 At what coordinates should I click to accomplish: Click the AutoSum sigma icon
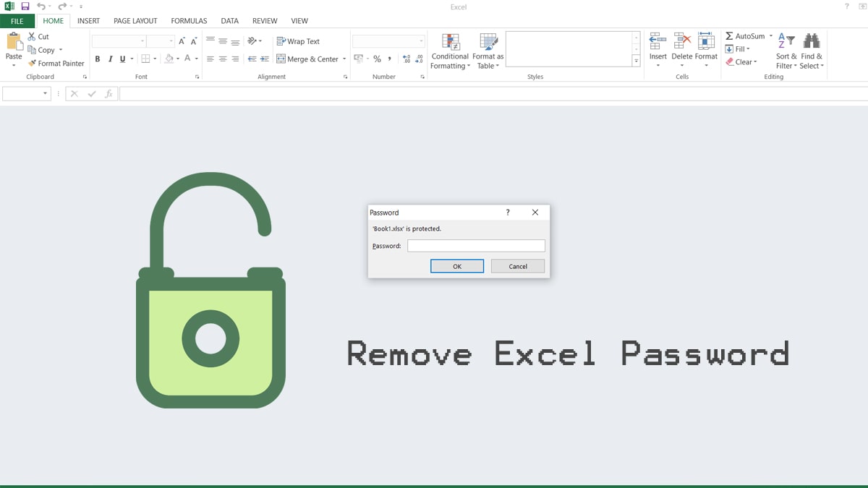click(729, 36)
